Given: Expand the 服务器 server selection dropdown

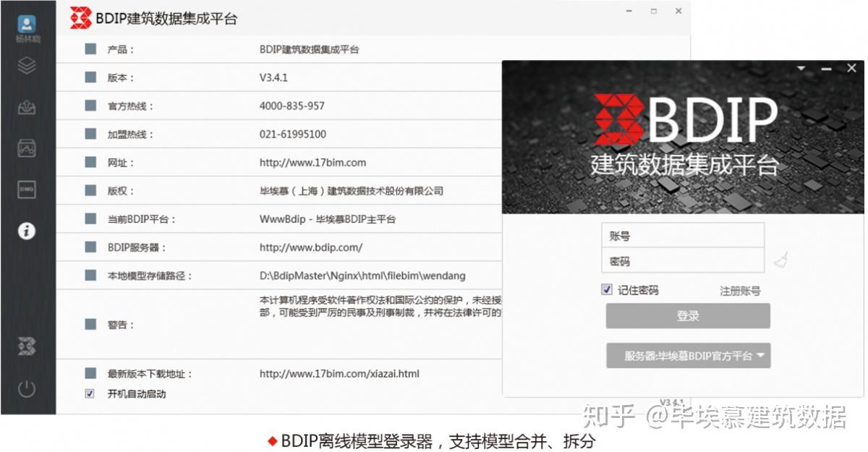Looking at the screenshot, I should pos(688,356).
